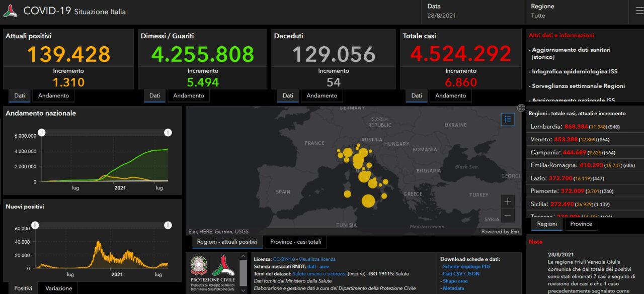Viewport: 644px width, 294px height.
Task: Toggle the map legend list icon
Action: [x=508, y=119]
